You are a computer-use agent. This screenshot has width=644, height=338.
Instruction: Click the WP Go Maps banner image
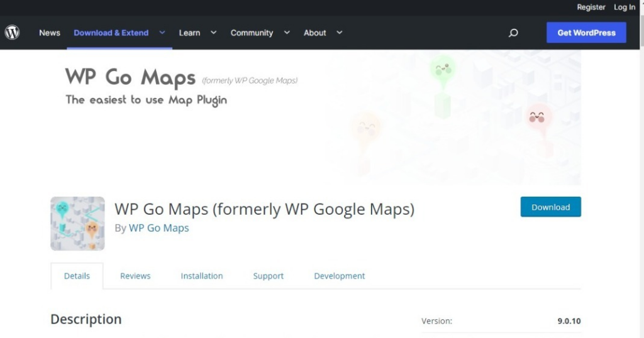click(x=316, y=117)
